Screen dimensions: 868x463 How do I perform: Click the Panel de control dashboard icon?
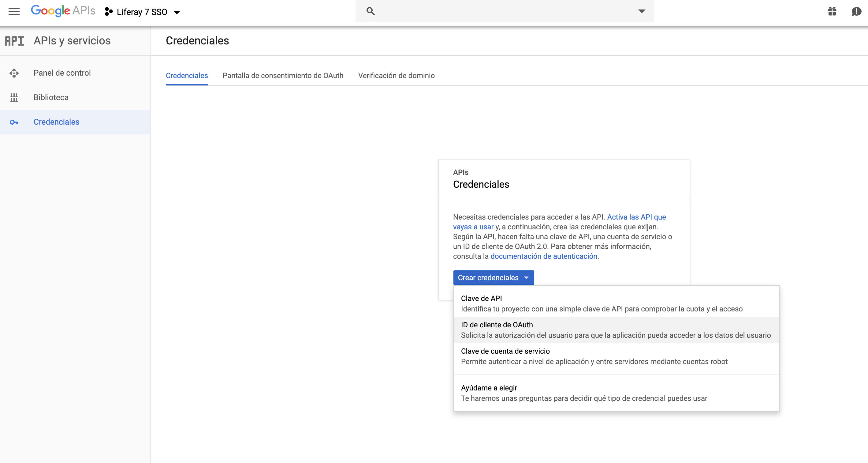[x=14, y=73]
